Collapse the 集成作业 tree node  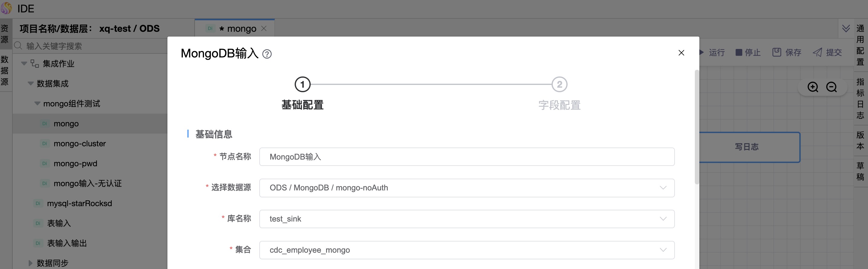24,63
